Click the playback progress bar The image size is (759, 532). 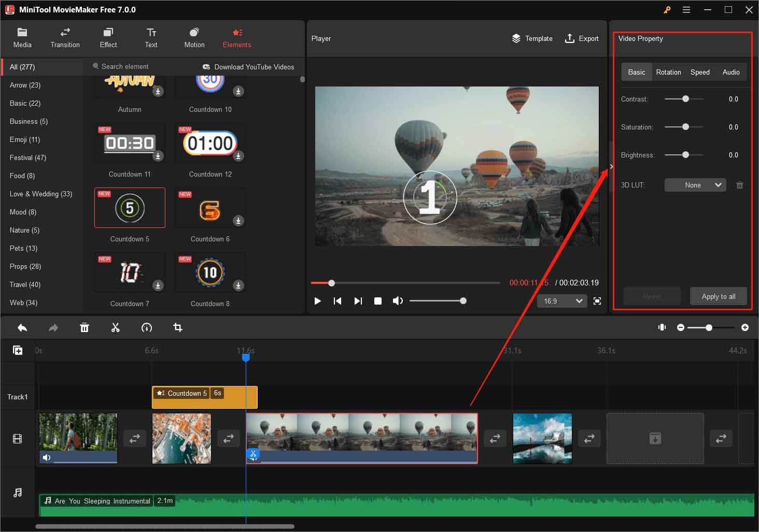pyautogui.click(x=405, y=283)
